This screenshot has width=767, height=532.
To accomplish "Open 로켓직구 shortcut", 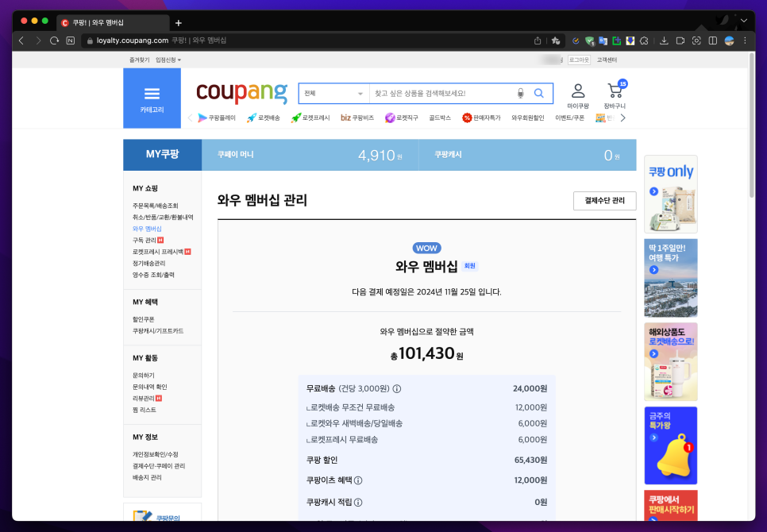I will click(x=402, y=118).
